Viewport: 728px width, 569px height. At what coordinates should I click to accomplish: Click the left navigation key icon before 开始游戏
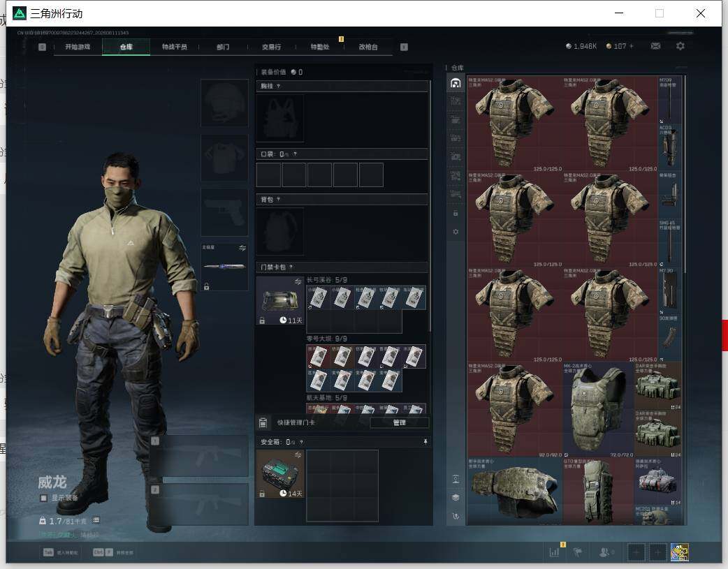(x=42, y=47)
